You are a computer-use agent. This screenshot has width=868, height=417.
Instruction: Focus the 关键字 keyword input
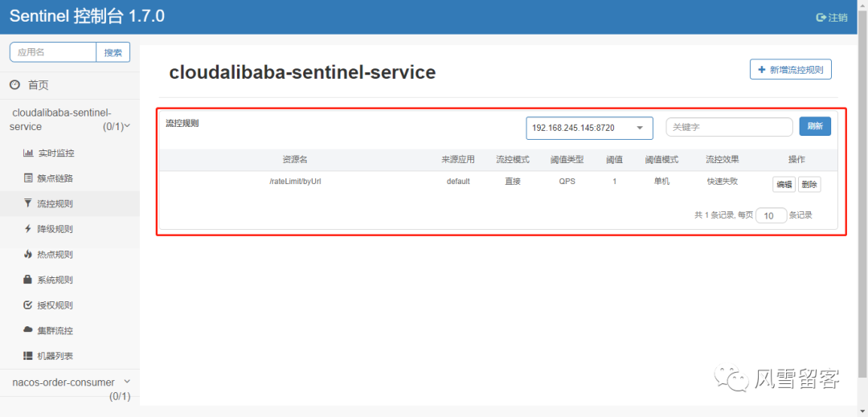pos(729,127)
